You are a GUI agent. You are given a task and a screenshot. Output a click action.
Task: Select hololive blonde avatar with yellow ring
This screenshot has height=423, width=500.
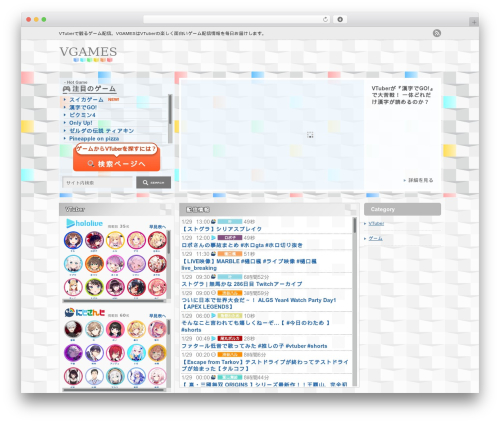(x=115, y=240)
